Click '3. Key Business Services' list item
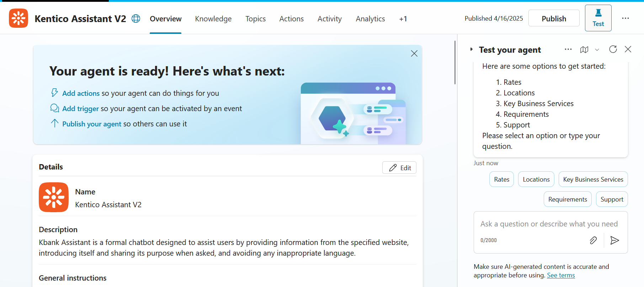This screenshot has width=644, height=287. 534,104
